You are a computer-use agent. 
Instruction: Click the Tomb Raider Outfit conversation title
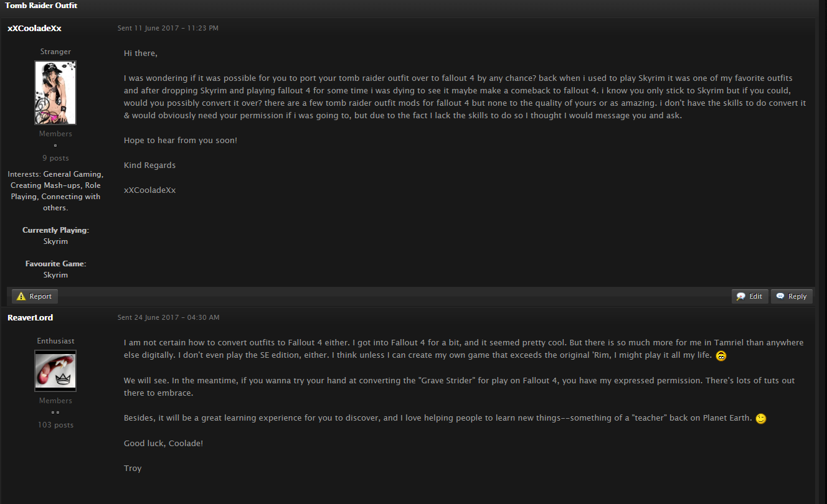pyautogui.click(x=42, y=6)
